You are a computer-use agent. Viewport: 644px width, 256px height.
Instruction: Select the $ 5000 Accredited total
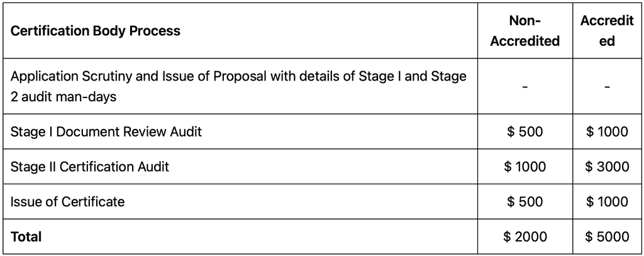click(607, 237)
